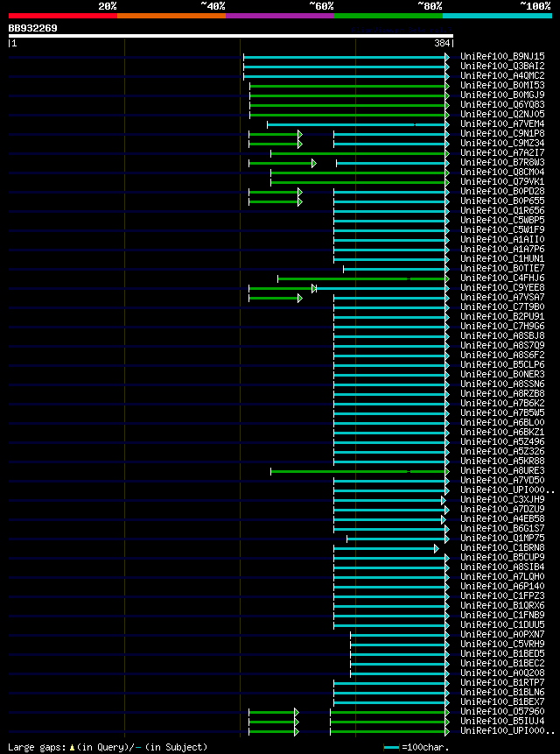Click the green alignment bar for Q8CM04

[360, 173]
